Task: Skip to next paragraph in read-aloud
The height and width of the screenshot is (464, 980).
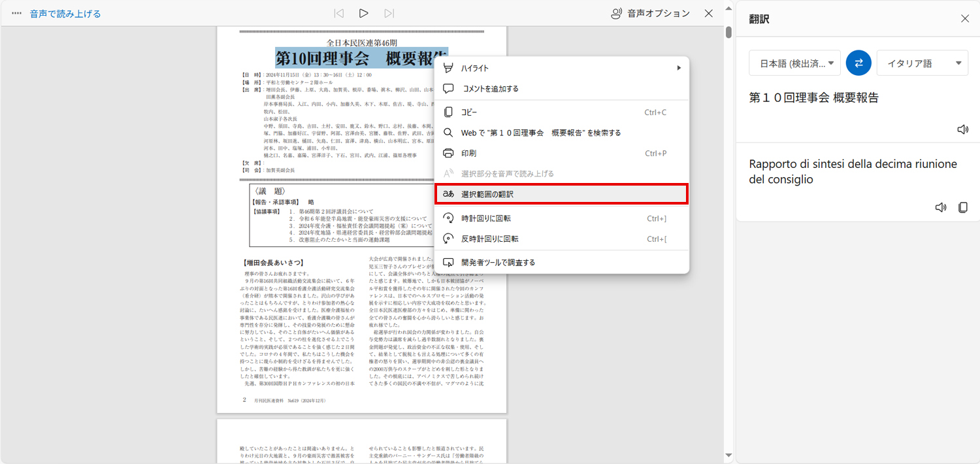Action: click(x=389, y=13)
